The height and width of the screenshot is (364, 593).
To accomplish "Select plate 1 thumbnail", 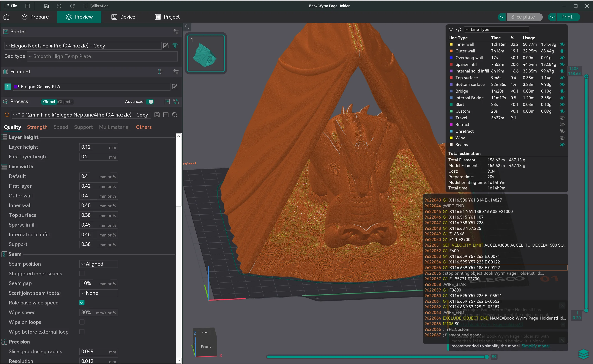I will [x=206, y=53].
